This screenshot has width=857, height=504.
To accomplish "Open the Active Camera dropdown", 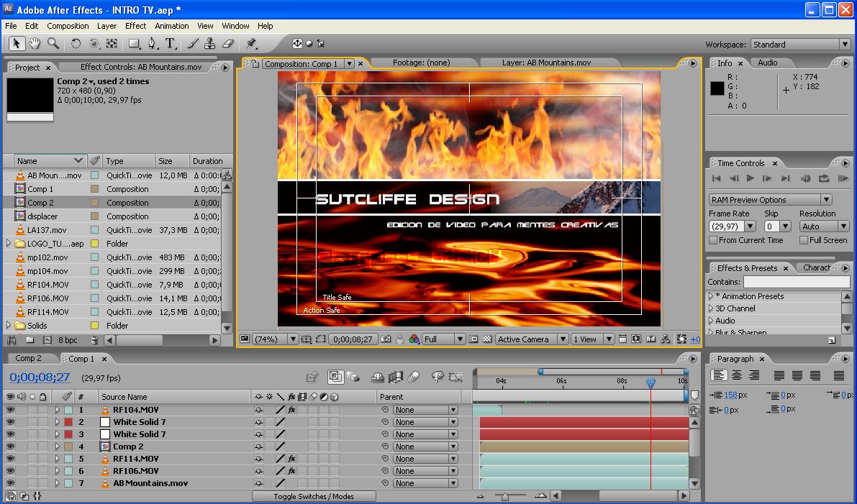I will coord(531,339).
